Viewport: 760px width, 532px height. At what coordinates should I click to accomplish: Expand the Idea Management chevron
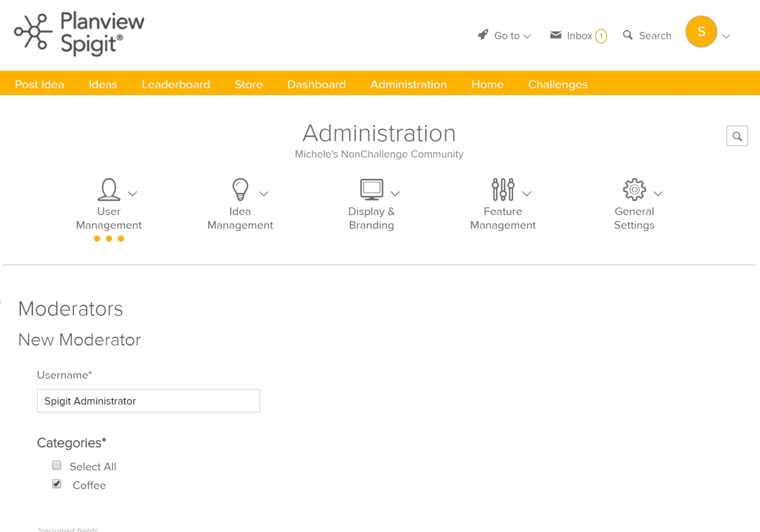264,194
